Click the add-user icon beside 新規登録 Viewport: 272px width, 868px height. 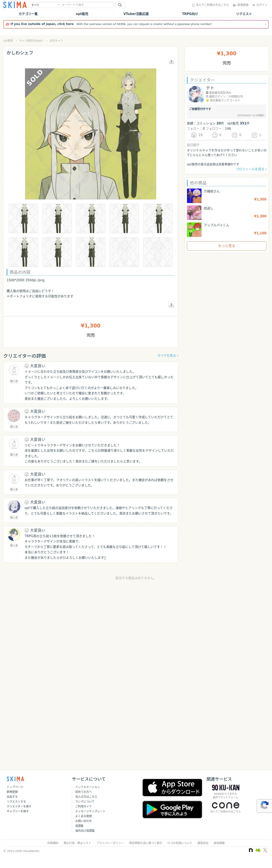pyautogui.click(x=234, y=5)
